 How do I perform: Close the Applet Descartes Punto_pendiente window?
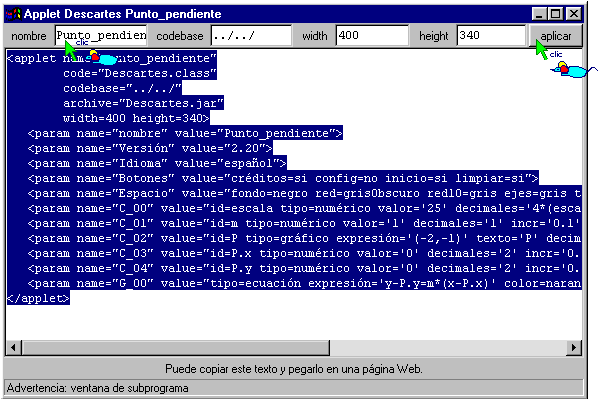point(573,14)
